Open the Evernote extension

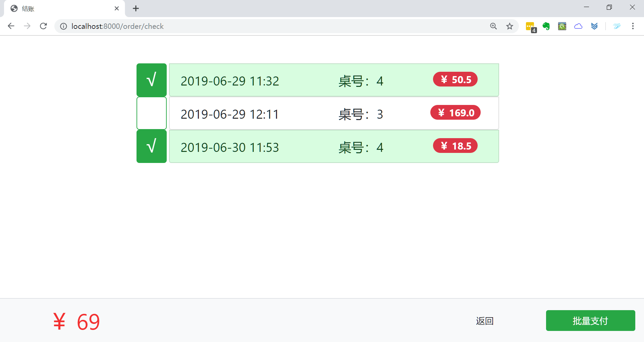click(546, 26)
